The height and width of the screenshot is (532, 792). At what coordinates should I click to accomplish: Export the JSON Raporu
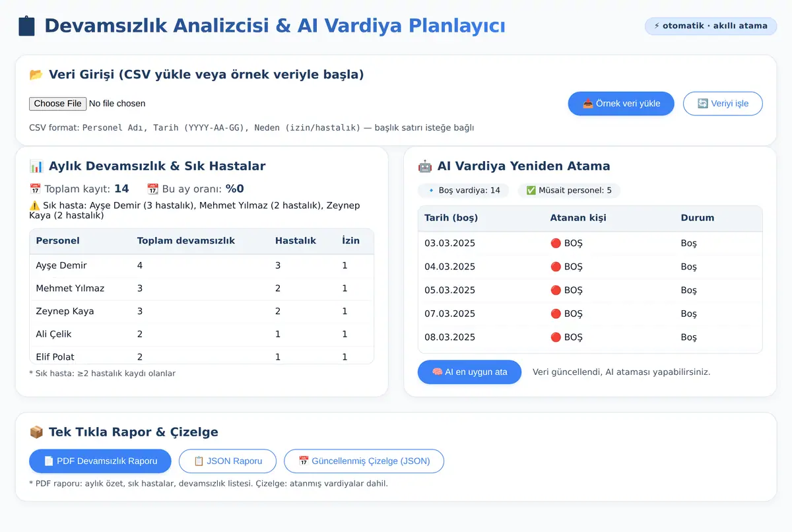click(228, 461)
